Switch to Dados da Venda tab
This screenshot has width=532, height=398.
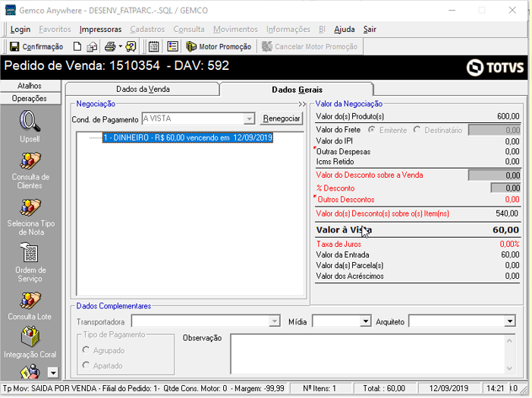pyautogui.click(x=143, y=89)
